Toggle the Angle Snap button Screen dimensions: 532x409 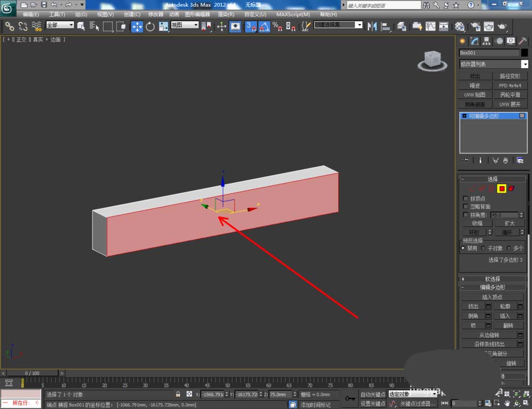[264, 27]
